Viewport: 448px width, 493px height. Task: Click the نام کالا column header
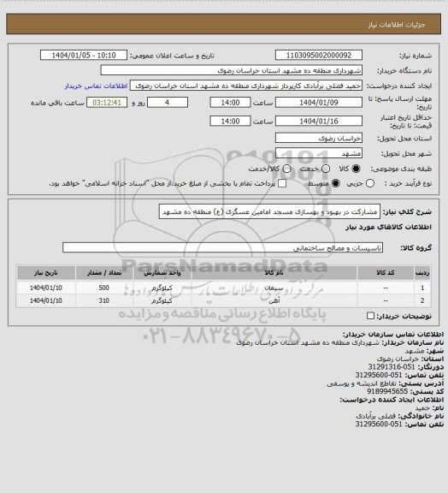click(x=274, y=272)
